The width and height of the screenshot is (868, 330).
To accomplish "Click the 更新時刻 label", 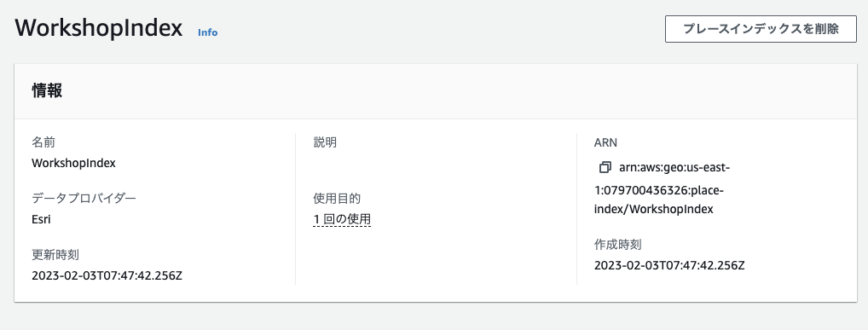I will [x=55, y=255].
